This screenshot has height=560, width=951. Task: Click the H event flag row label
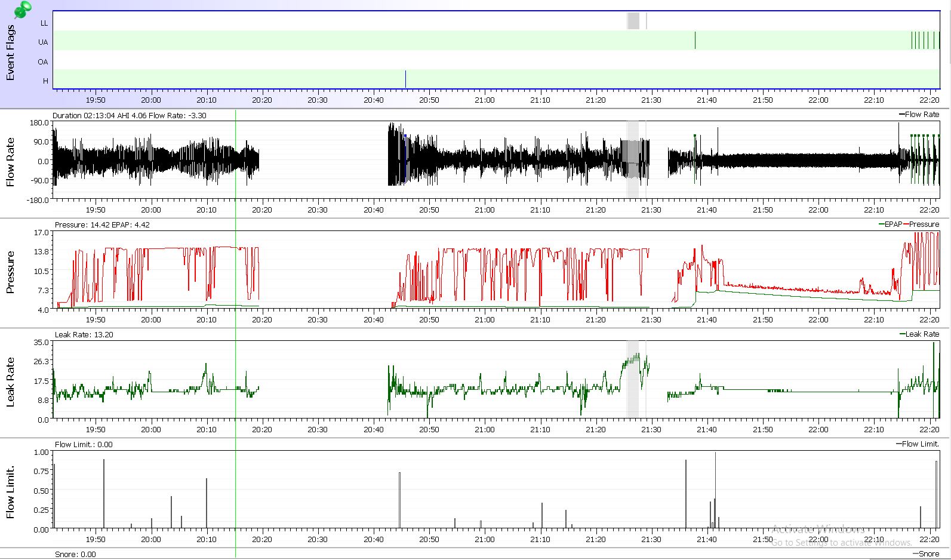tap(45, 81)
